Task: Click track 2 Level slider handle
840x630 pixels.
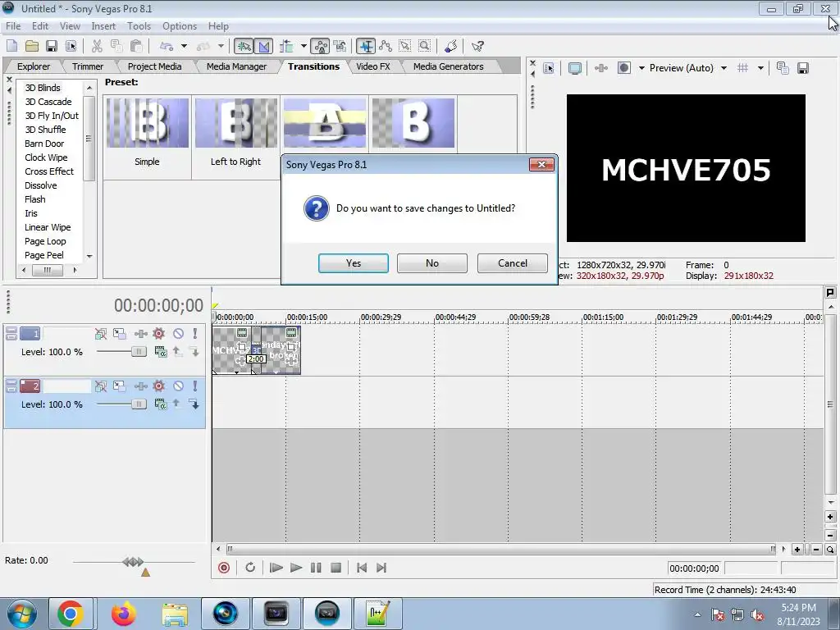Action: pyautogui.click(x=139, y=404)
